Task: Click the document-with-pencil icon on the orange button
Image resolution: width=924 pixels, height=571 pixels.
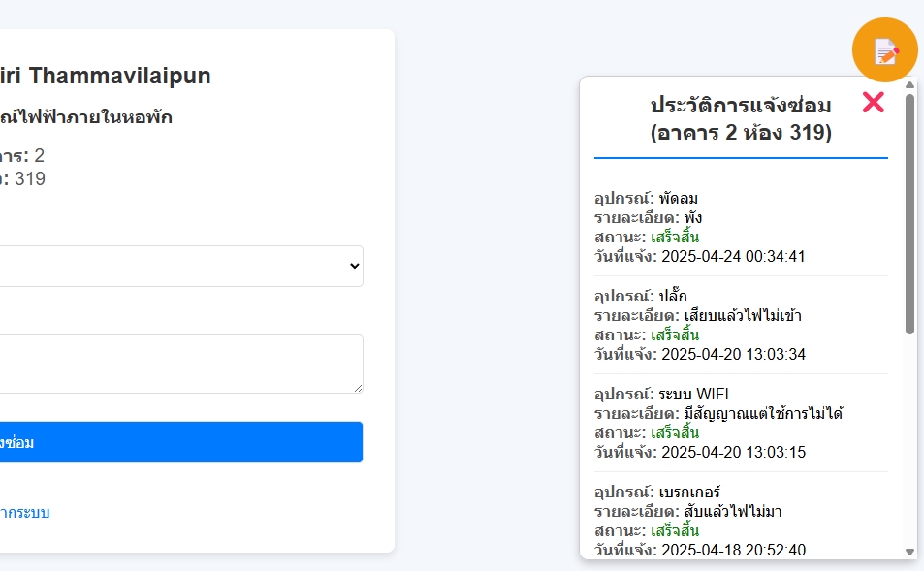Action: tap(884, 49)
